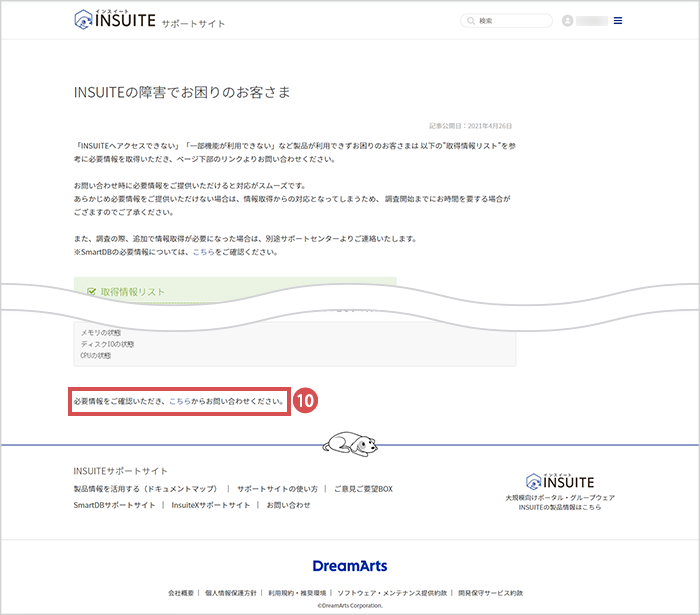The width and height of the screenshot is (700, 615).
Task: Open 製品情報を活用する（ドキュメントマップ）link
Action: pyautogui.click(x=146, y=489)
